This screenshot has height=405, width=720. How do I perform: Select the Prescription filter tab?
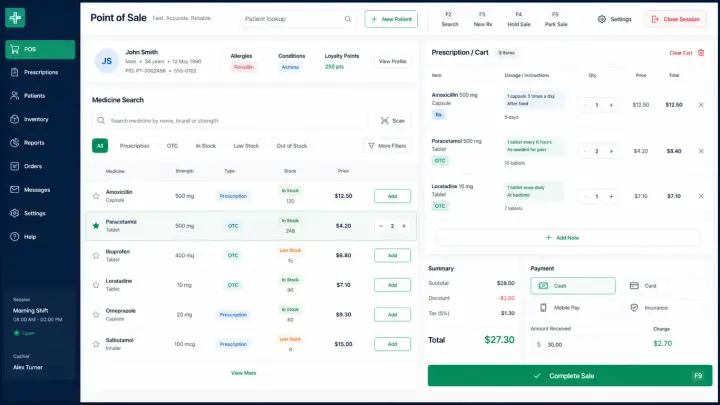135,146
